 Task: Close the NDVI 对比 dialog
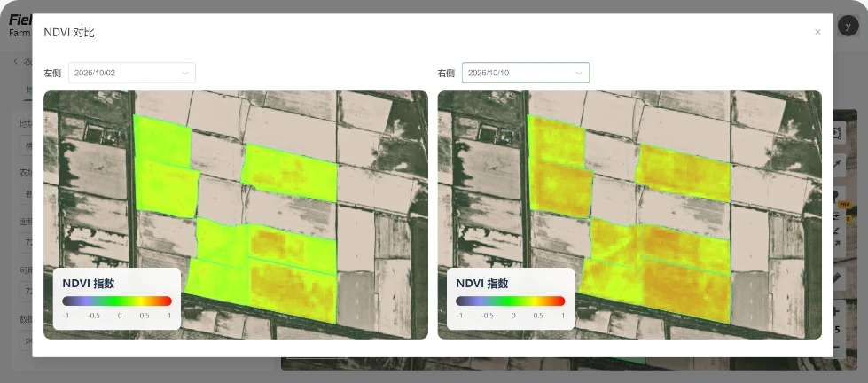[817, 32]
